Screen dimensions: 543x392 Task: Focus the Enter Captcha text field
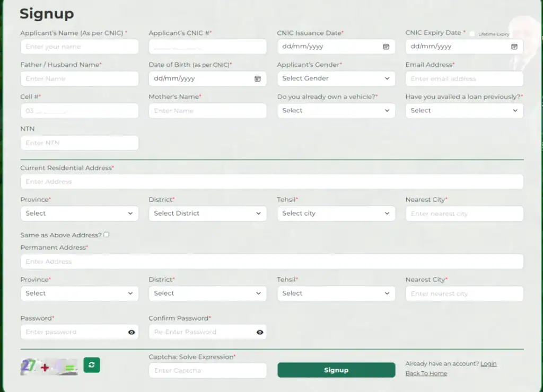pos(207,371)
